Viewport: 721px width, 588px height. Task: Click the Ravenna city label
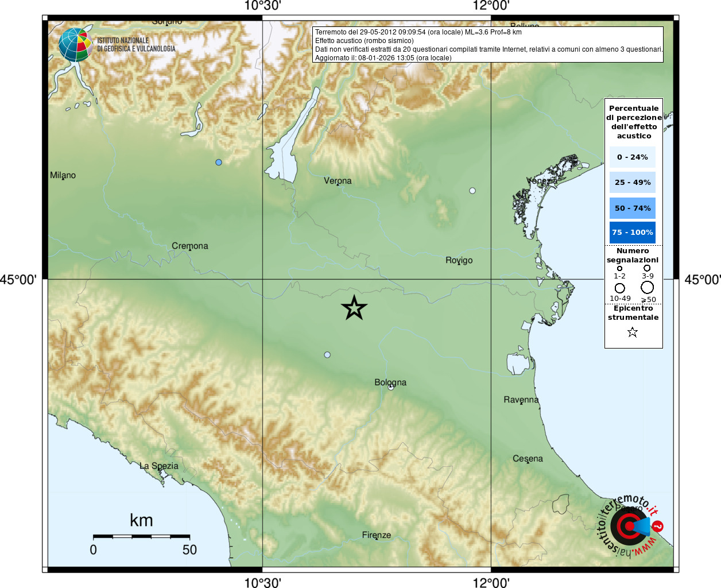click(521, 400)
